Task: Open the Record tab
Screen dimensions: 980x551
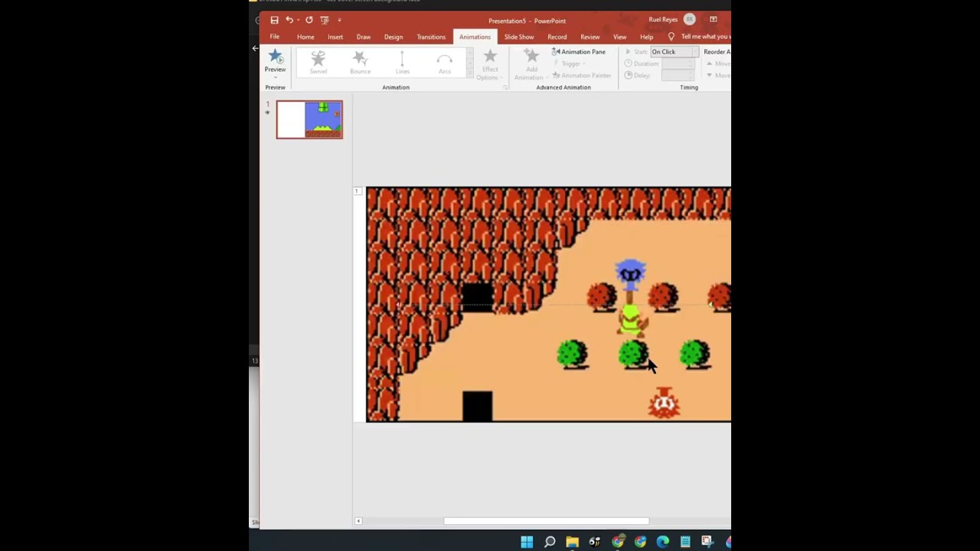Action: point(557,37)
